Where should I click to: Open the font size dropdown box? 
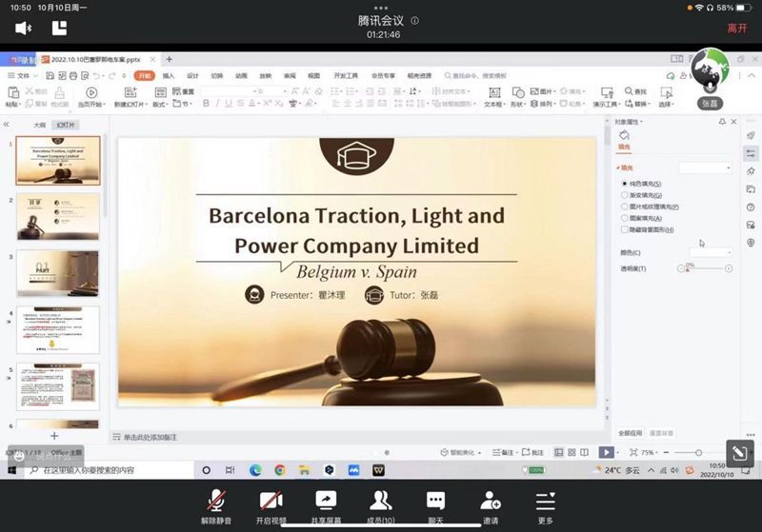272,90
